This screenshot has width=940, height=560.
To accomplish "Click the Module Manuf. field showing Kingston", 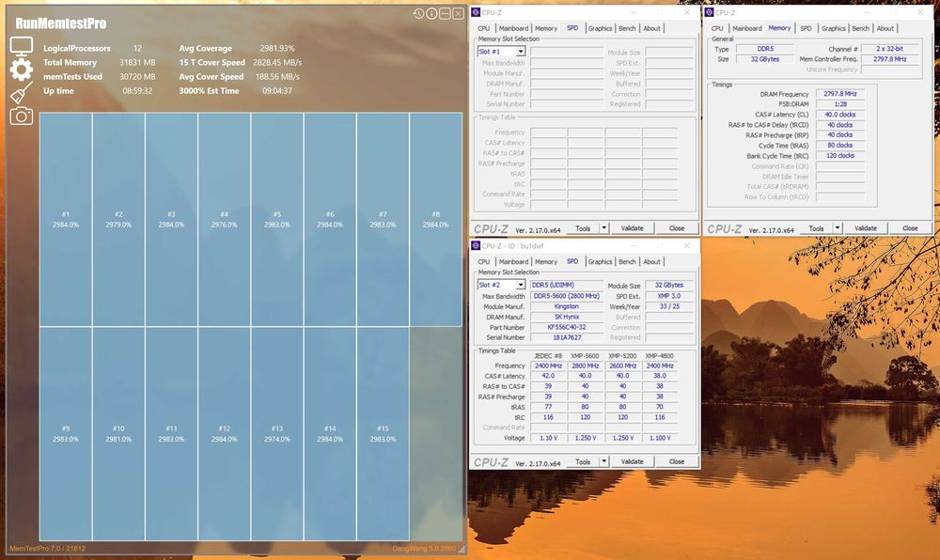I will 567,306.
